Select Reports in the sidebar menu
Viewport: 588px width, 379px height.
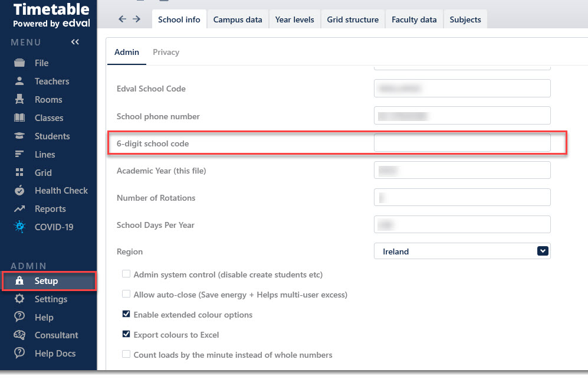coord(50,208)
